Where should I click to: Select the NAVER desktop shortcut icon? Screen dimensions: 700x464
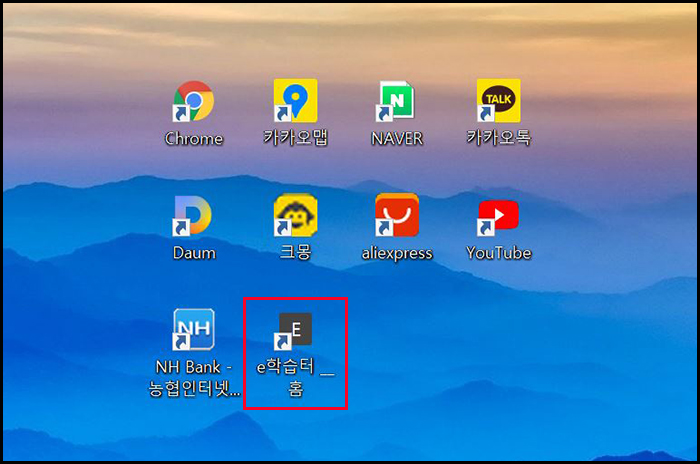[395, 100]
